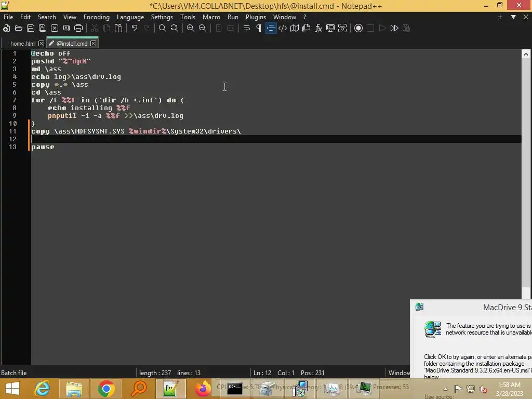This screenshot has width=532, height=399.
Task: Click the Close All toolbar icon
Action: pyautogui.click(x=66, y=28)
